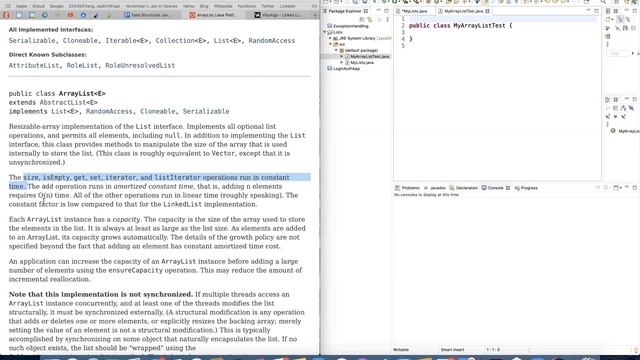
Task: Select the LoginAuthApp project
Action: 344,69
